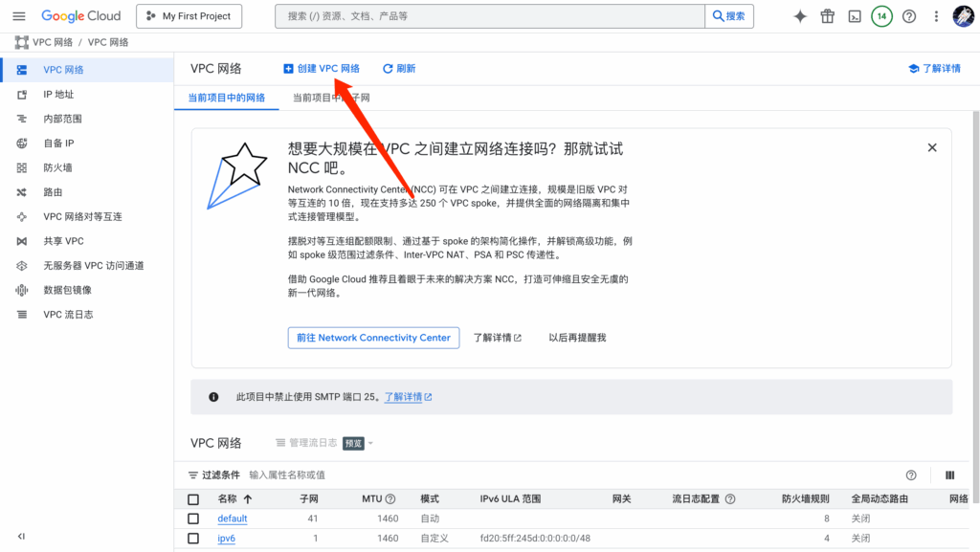The height and width of the screenshot is (552, 980).
Task: Close the NCC promotion banner
Action: click(x=932, y=148)
